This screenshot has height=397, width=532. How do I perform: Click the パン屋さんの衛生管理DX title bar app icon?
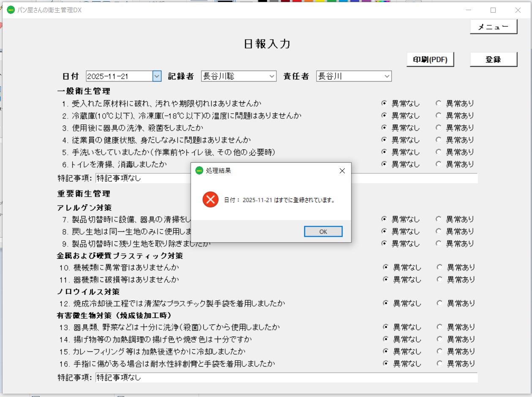tap(11, 10)
